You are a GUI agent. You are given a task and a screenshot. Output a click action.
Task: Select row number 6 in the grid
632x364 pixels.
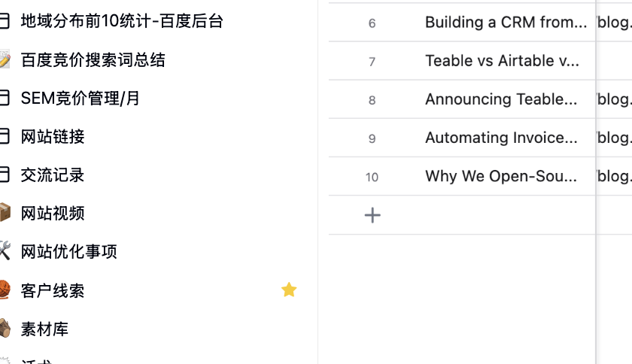372,23
